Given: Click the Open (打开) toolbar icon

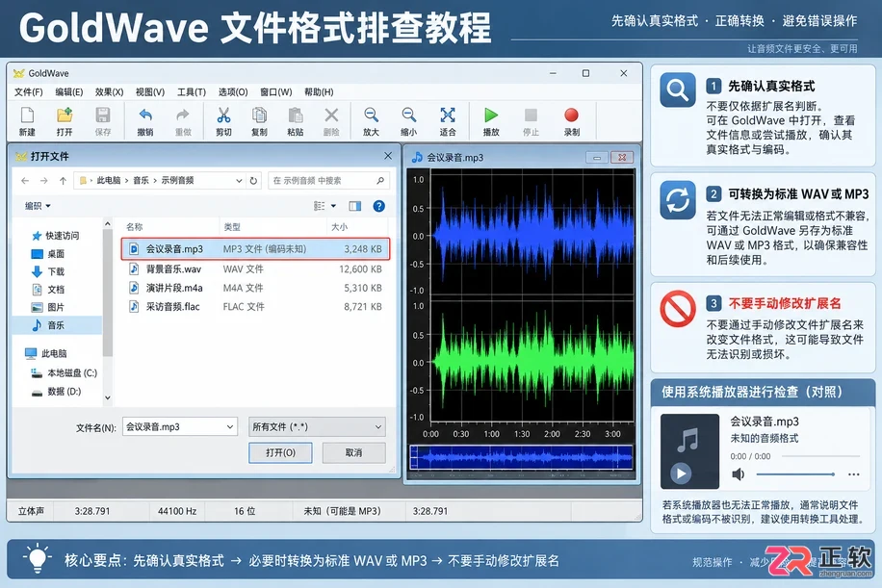Looking at the screenshot, I should click(65, 115).
